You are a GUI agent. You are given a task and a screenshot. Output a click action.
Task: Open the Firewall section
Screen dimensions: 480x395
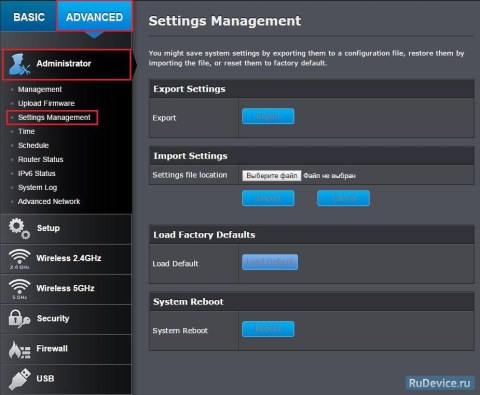click(66, 349)
